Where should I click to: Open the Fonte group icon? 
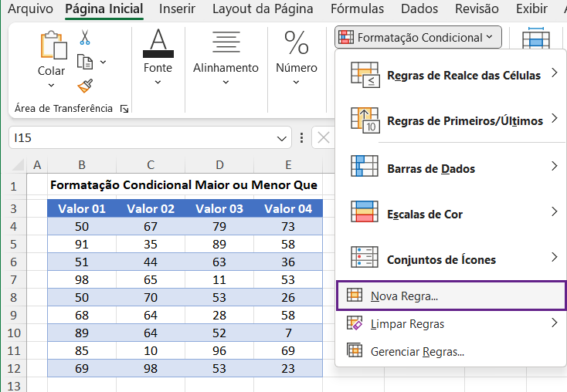pyautogui.click(x=158, y=43)
